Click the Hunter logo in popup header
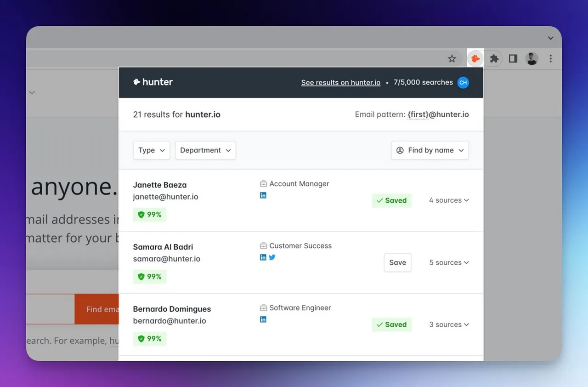The image size is (588, 387). (153, 82)
